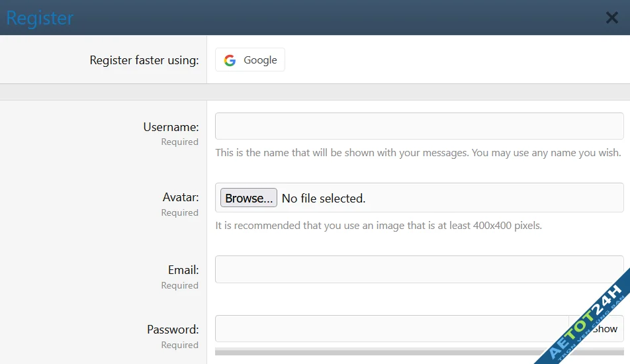Click the Register dialog title

(x=40, y=18)
